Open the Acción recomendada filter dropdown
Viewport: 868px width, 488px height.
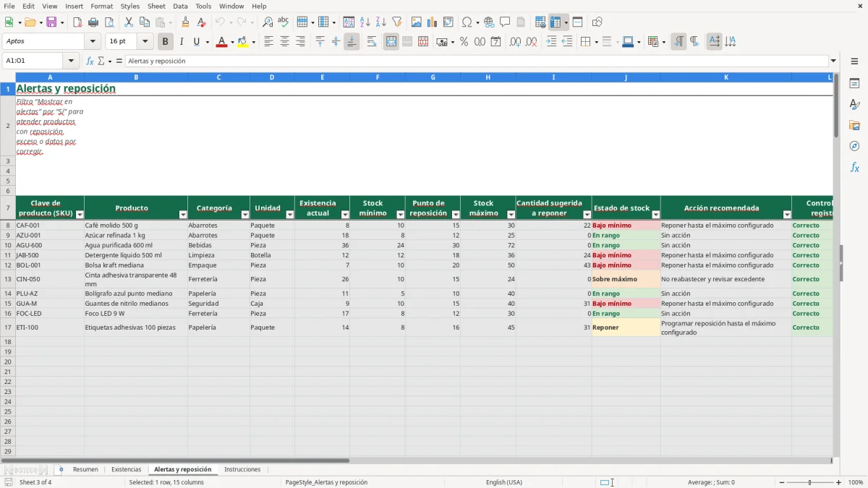tap(787, 215)
